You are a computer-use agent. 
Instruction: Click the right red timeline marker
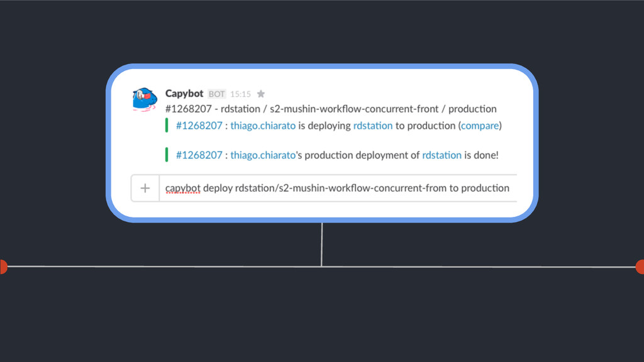coord(640,266)
